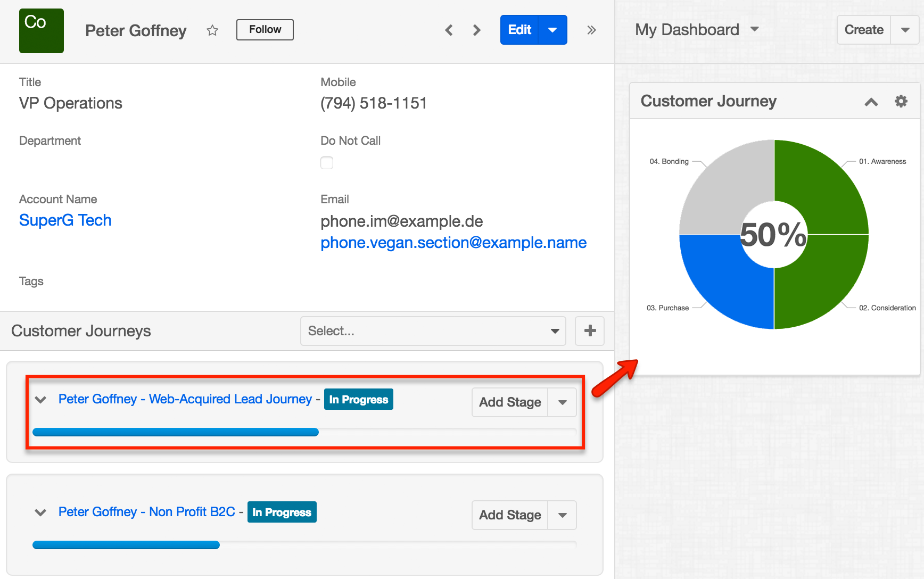
Task: Collapse the Customer Journey dashlet
Action: coord(871,102)
